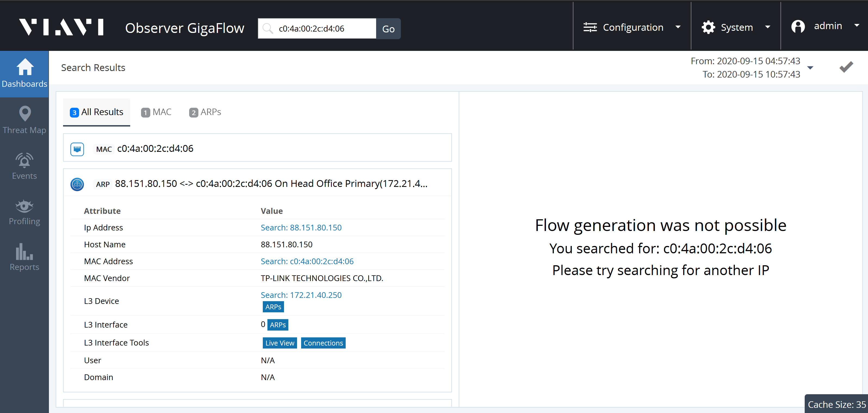Click the Search Results heading
The image size is (868, 413).
pos(93,68)
